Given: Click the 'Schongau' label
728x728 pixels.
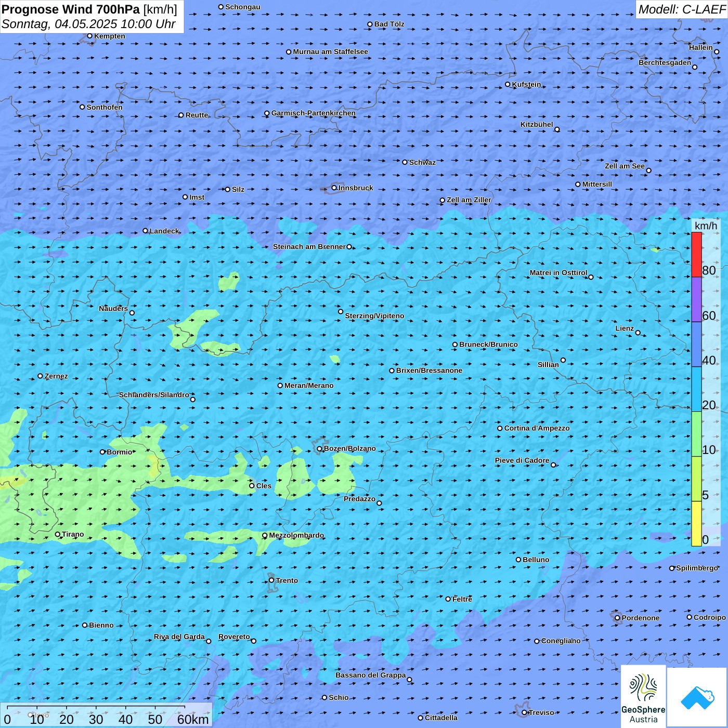Looking at the screenshot, I should pos(243,7).
